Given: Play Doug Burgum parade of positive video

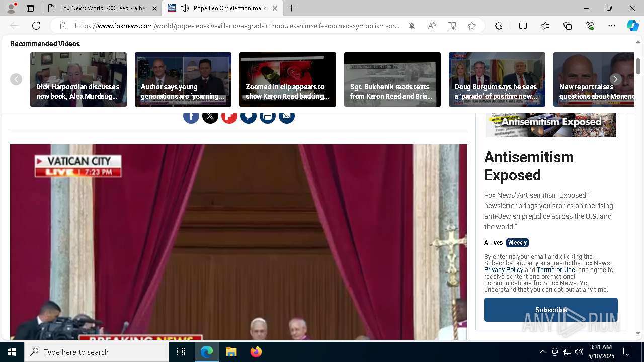Looking at the screenshot, I should coord(497,79).
